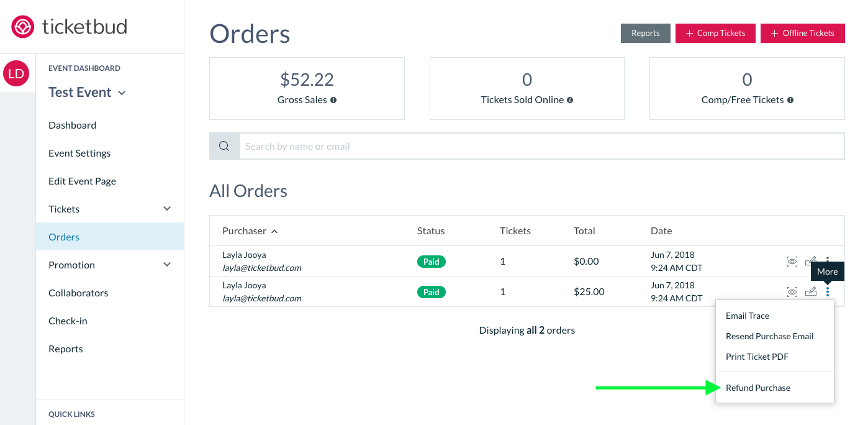The width and height of the screenshot is (868, 425).
Task: Expand the Promotion section in the sidebar
Action: [166, 264]
